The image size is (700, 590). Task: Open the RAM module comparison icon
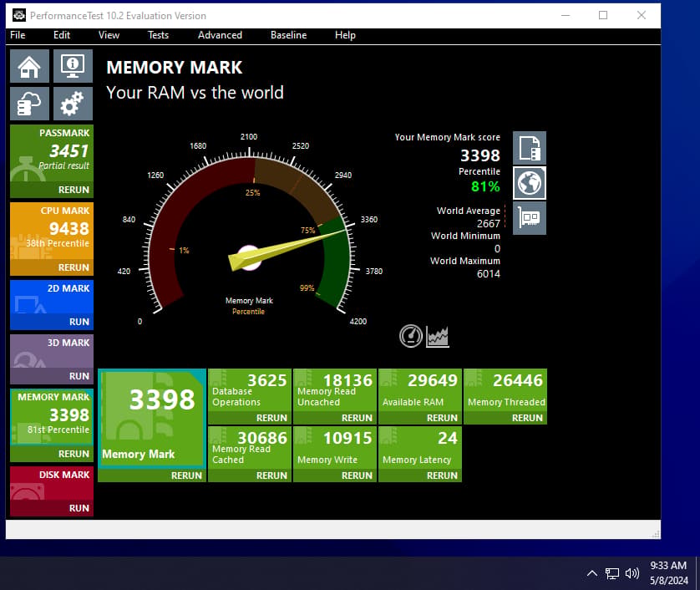click(x=530, y=218)
